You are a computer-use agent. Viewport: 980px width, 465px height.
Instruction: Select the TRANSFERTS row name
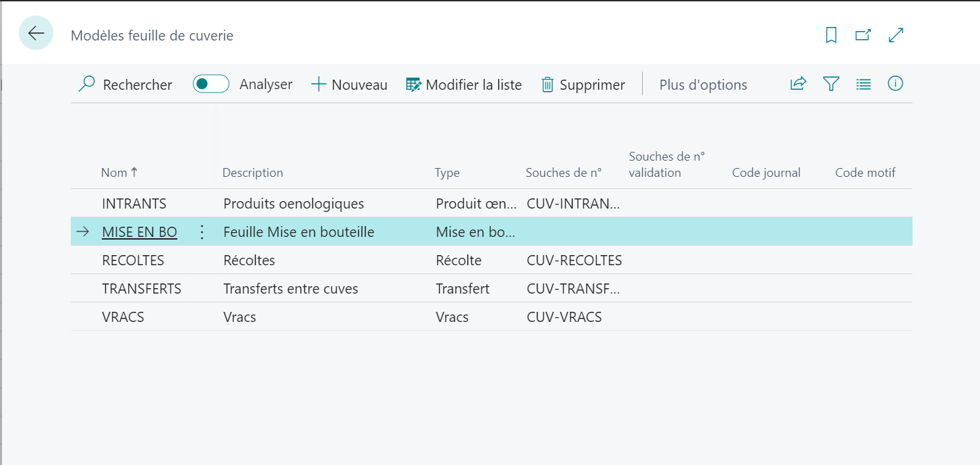coord(141,289)
